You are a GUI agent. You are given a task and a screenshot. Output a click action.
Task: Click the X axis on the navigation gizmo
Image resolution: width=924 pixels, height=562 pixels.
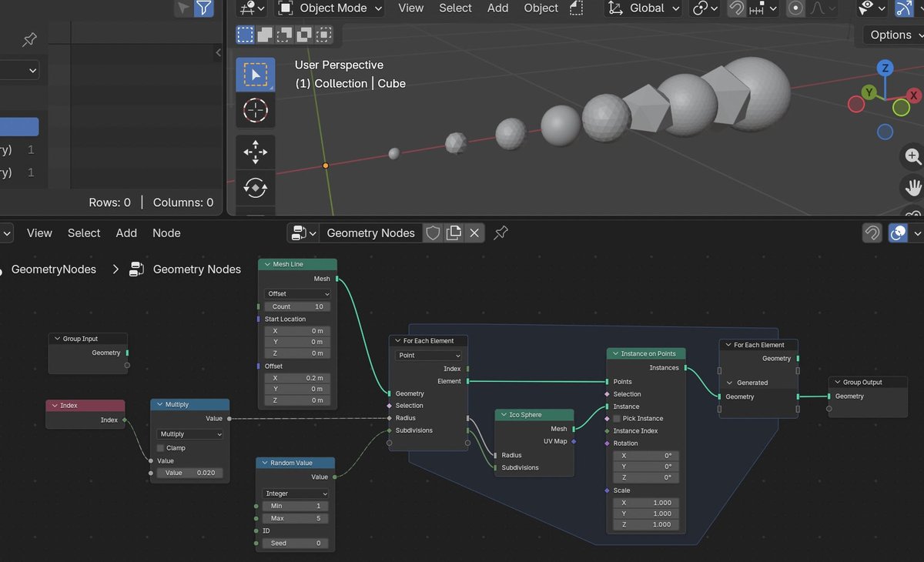[x=913, y=95]
